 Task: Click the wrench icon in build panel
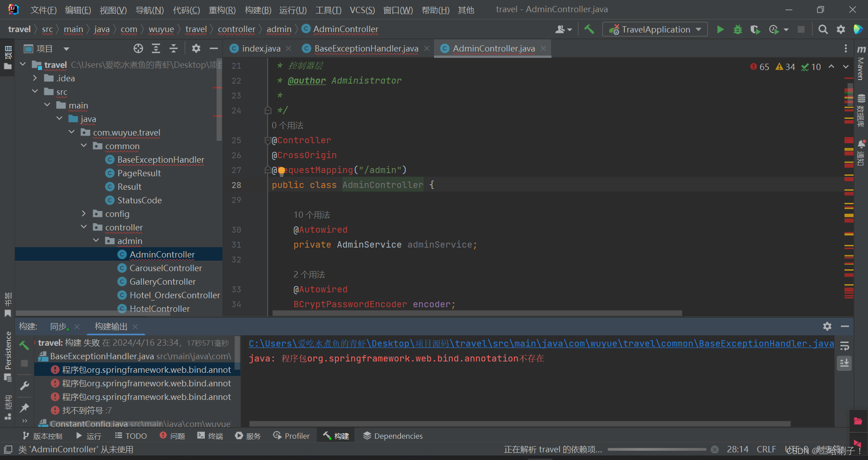[24, 385]
